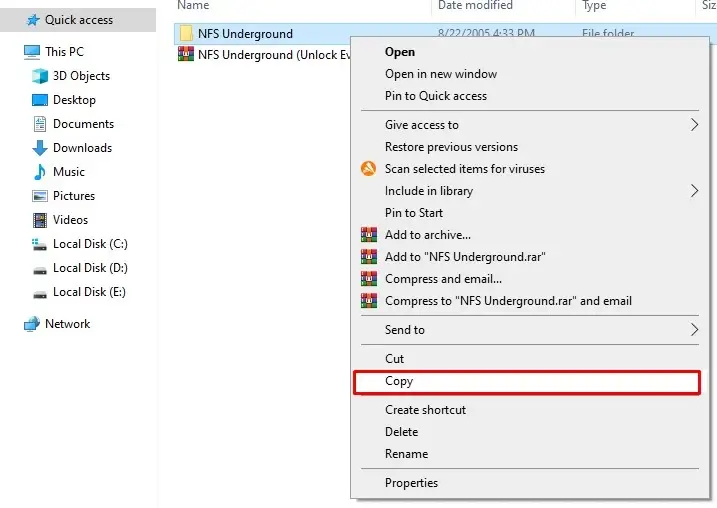
Task: Click WinRAR icon beside Add to "NFS Underground.rar"
Action: (369, 257)
